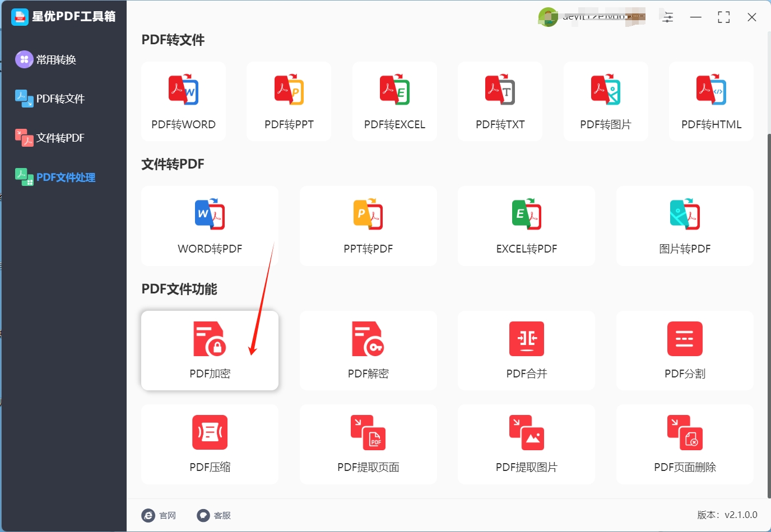Open the PDF转WORD converter
771x532 pixels.
[x=183, y=101]
